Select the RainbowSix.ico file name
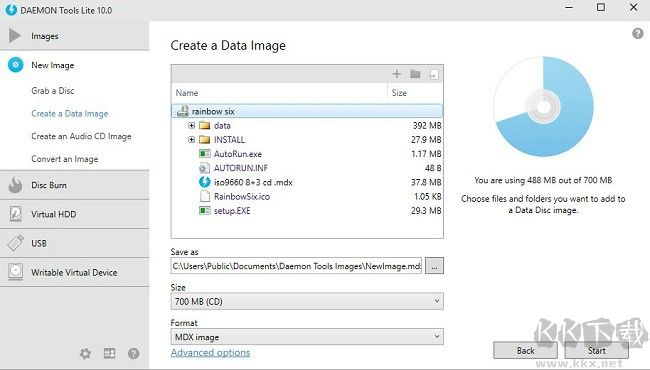Screen dimensions: 650x370 [242, 196]
